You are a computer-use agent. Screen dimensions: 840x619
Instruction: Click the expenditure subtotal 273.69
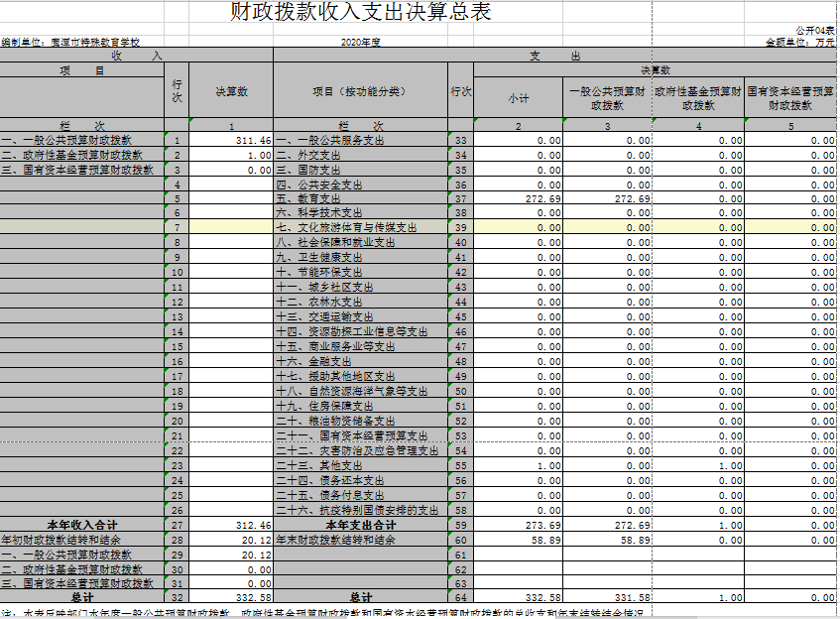click(x=518, y=525)
